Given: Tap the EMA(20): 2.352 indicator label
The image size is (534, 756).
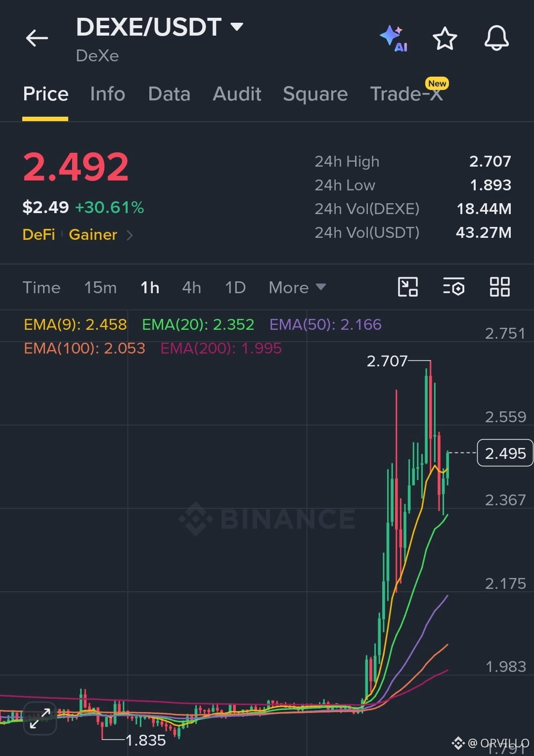Looking at the screenshot, I should (198, 324).
